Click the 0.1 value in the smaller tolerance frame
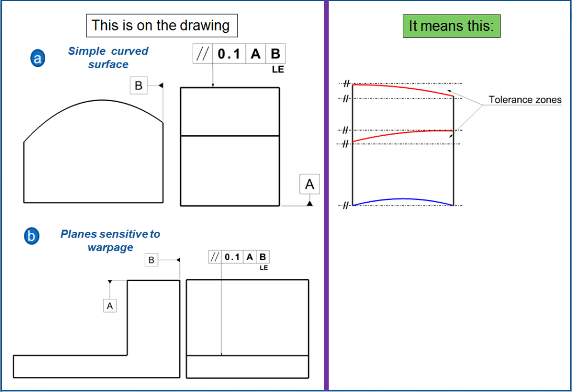Screen dimensions: 572x392 coord(232,257)
